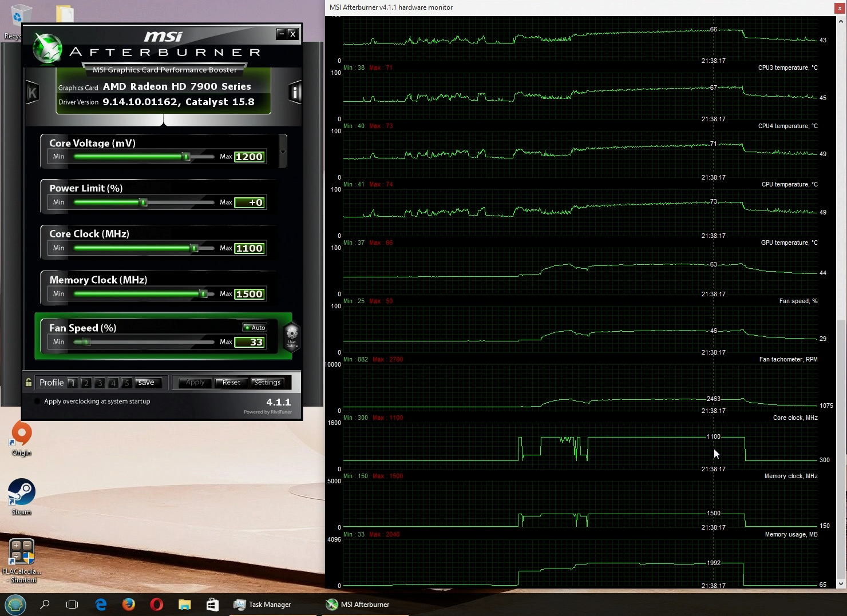This screenshot has width=847, height=616.
Task: Expand the Core Voltage dropdown arrow
Action: (x=283, y=152)
